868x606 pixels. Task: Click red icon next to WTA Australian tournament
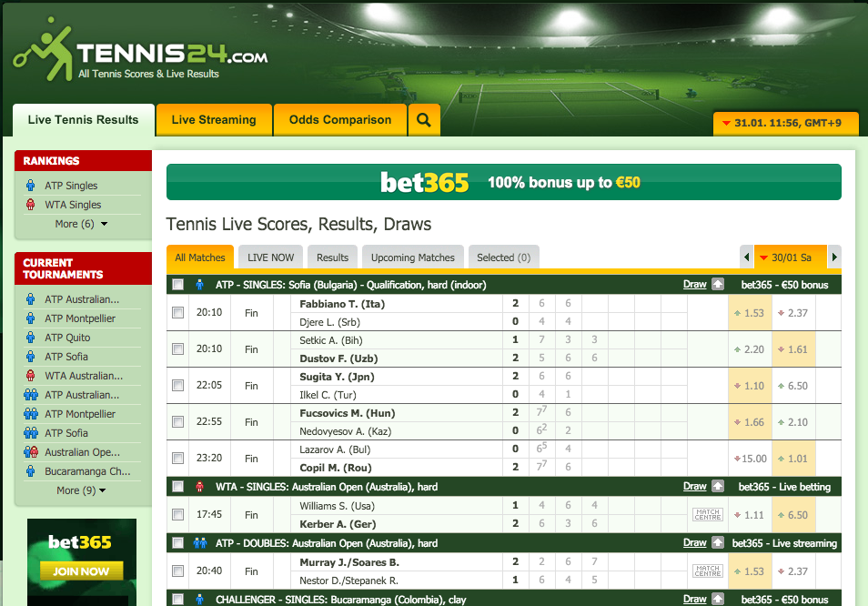click(x=30, y=375)
